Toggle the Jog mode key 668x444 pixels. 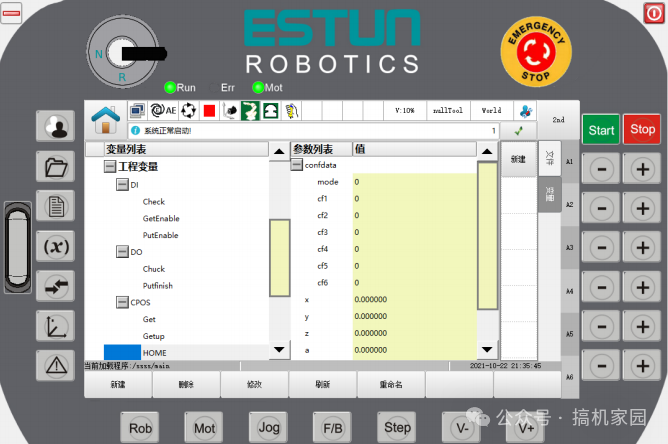[x=269, y=427]
